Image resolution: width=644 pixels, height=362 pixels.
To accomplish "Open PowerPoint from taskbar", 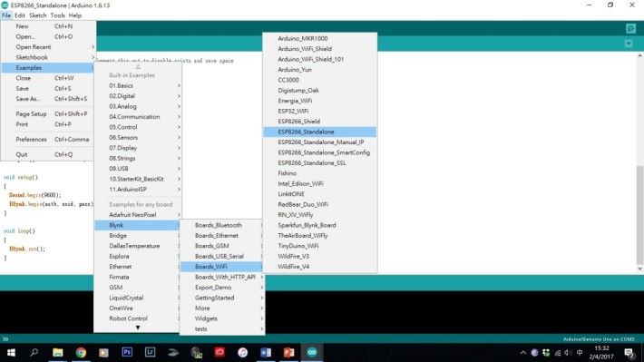I will coord(288,353).
